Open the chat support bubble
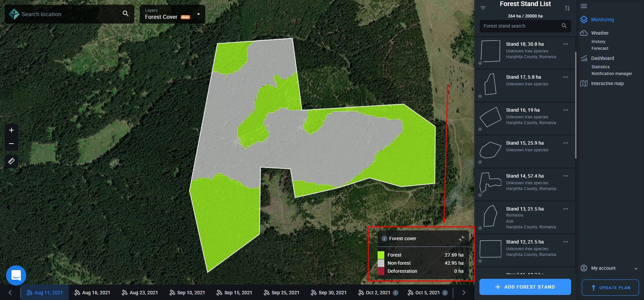Screen dimensions: 644x300 click(x=16, y=275)
